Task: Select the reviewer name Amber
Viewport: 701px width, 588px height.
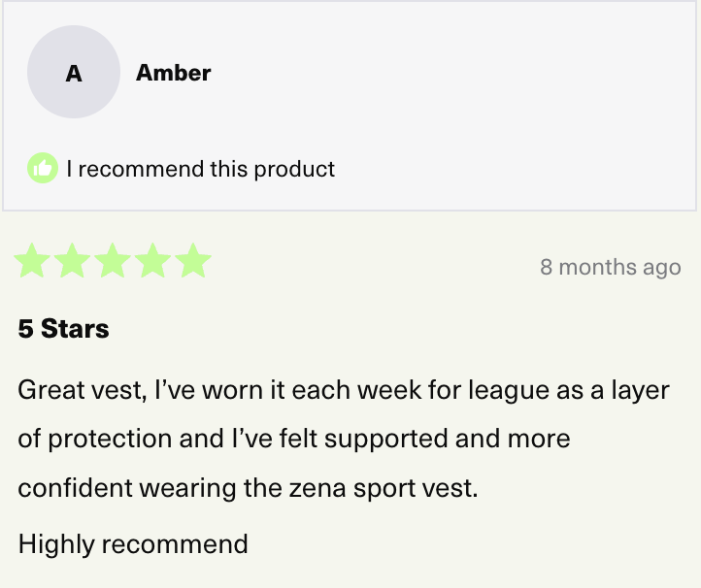Action: point(173,73)
